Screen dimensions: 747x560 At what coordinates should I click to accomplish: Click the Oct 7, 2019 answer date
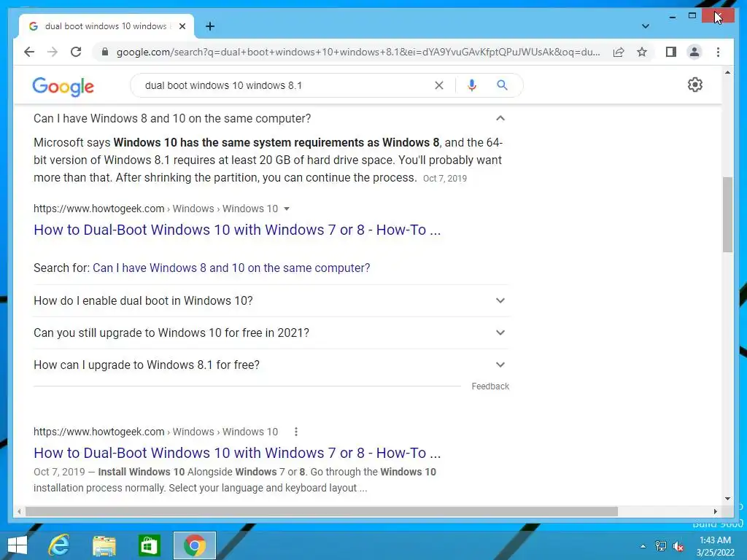point(445,178)
